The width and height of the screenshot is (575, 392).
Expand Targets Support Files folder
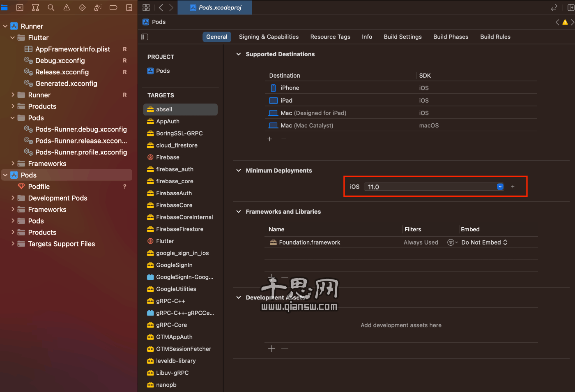pyautogui.click(x=13, y=244)
